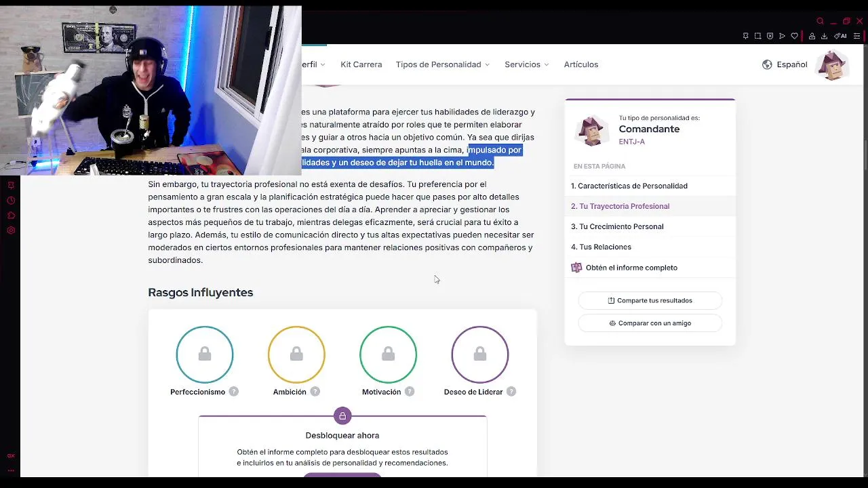Click the EN ESTA PÁGINA label
This screenshot has height=488, width=868.
(x=599, y=166)
